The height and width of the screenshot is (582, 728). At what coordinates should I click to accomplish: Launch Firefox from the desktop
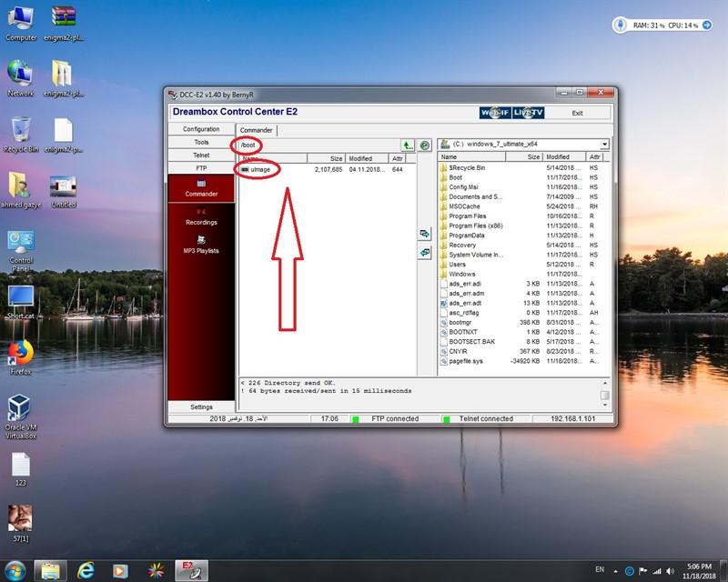coord(21,357)
